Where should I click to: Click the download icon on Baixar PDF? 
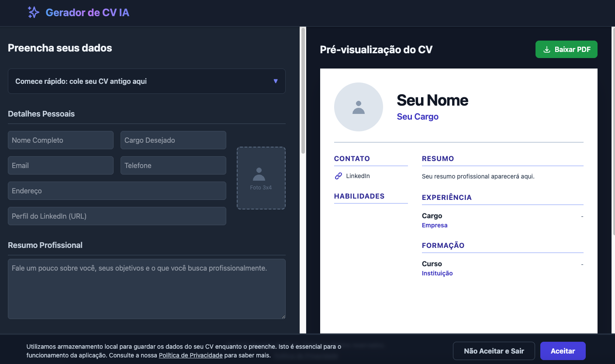(546, 49)
